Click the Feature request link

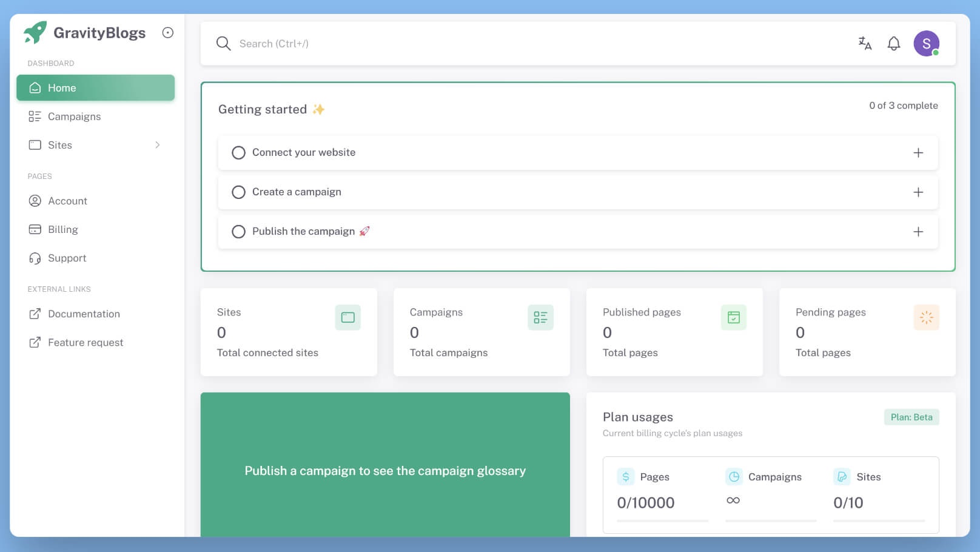[85, 342]
